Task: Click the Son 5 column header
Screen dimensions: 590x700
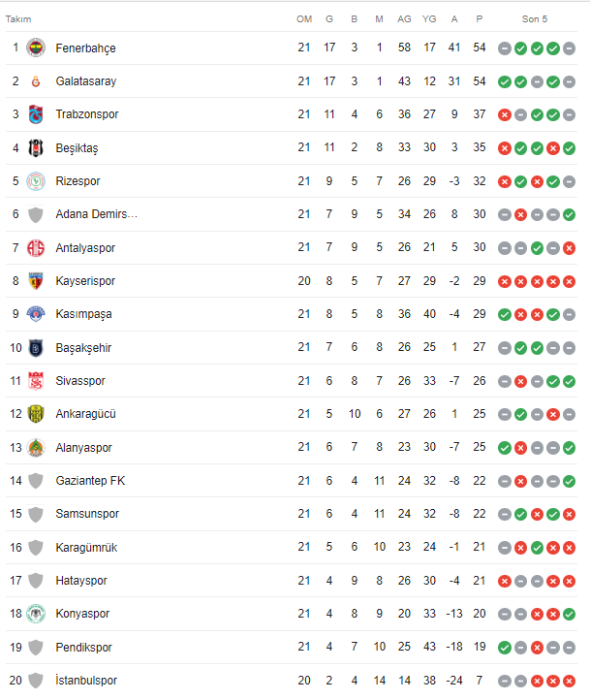Action: pos(536,18)
